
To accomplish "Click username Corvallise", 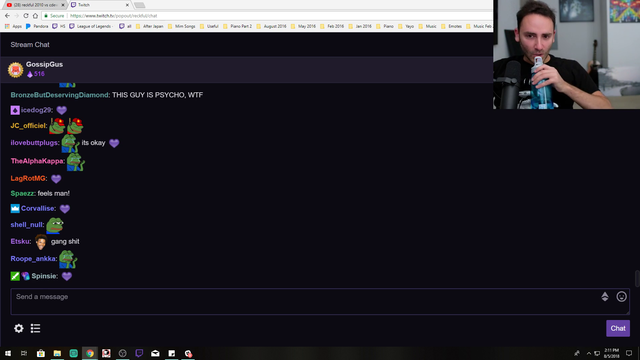I will (38, 209).
